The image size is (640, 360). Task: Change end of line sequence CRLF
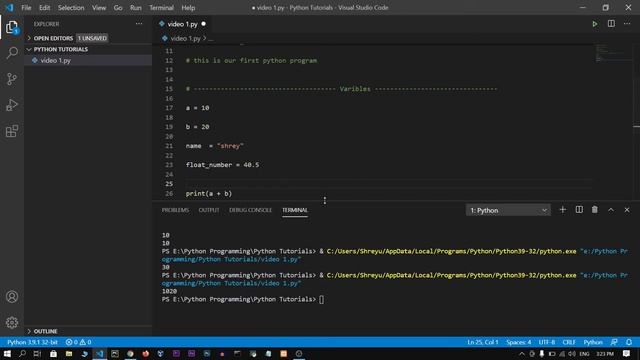[x=569, y=342]
